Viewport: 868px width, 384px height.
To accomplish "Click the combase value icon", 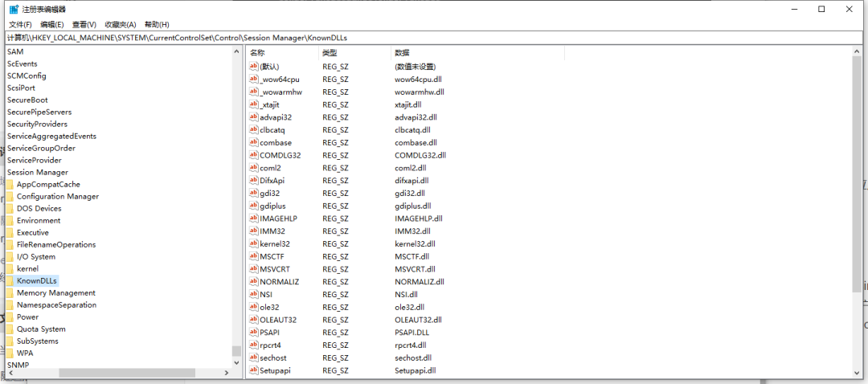I will 254,143.
